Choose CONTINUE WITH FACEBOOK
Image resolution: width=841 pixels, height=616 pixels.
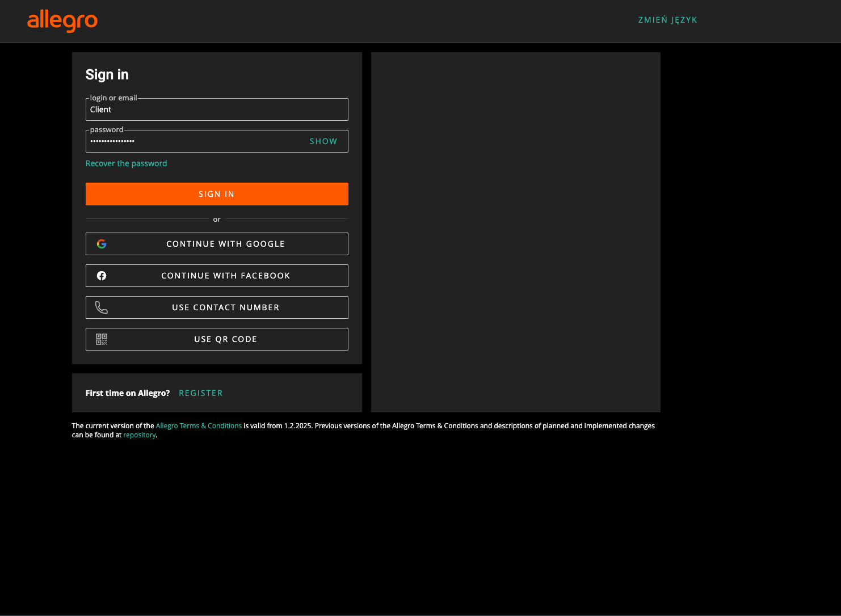(x=225, y=276)
